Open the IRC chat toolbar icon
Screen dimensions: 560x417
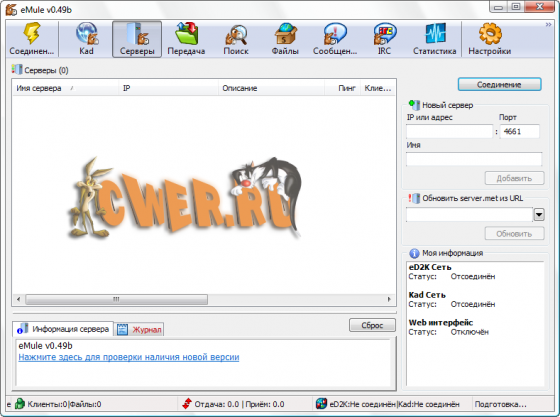coord(384,39)
